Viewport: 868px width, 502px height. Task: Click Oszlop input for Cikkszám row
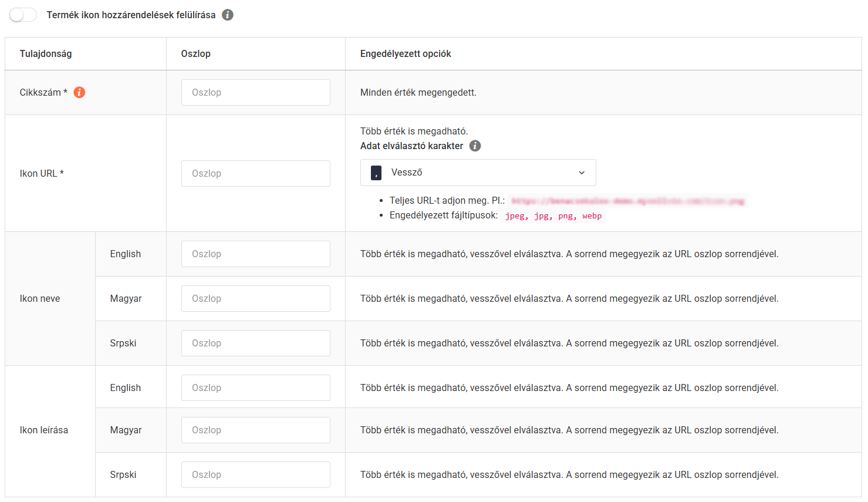pos(256,92)
